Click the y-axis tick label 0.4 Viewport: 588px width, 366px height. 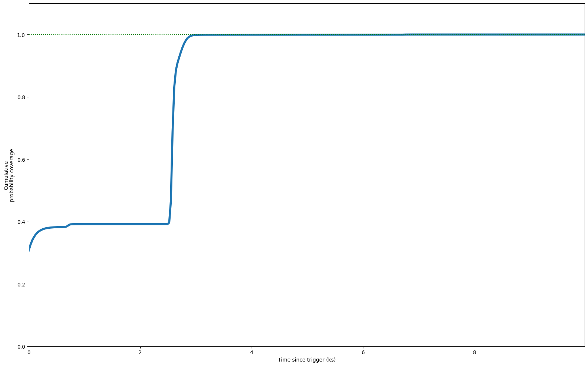(x=21, y=222)
